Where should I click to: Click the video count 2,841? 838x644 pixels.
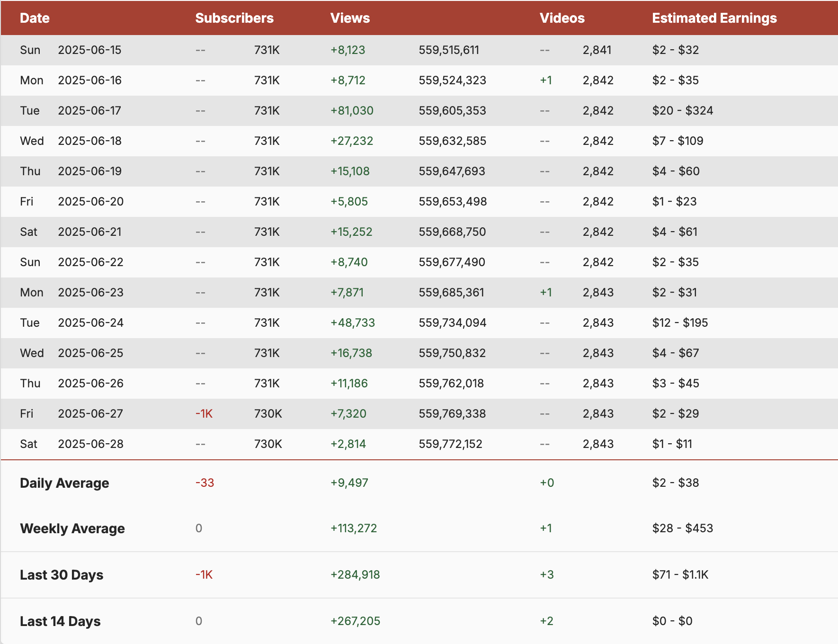pyautogui.click(x=597, y=50)
